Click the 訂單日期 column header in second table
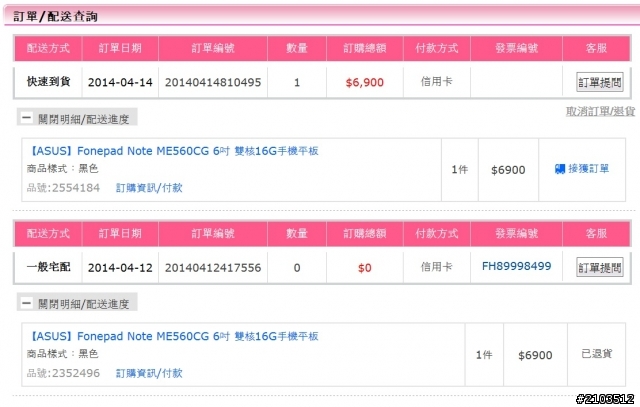 120,234
